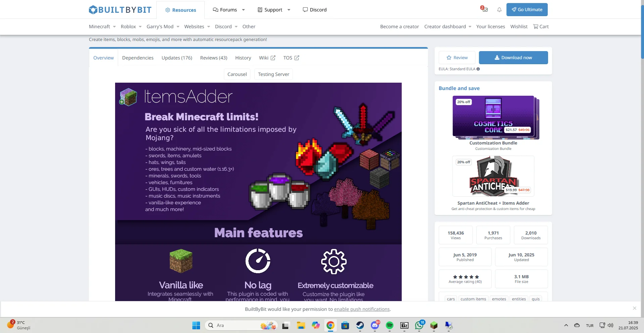The height and width of the screenshot is (333, 644).
Task: Open the Reviews (43) tab
Action: click(x=214, y=58)
